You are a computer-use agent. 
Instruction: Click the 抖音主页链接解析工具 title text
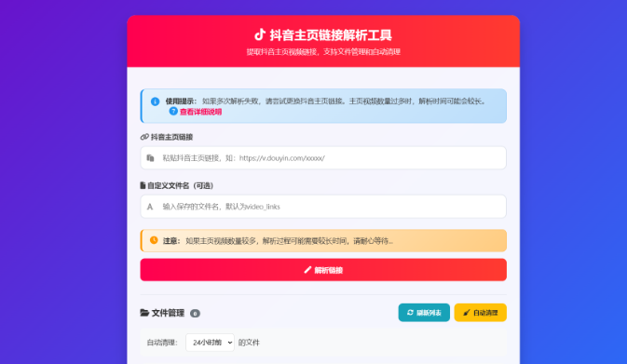(331, 35)
